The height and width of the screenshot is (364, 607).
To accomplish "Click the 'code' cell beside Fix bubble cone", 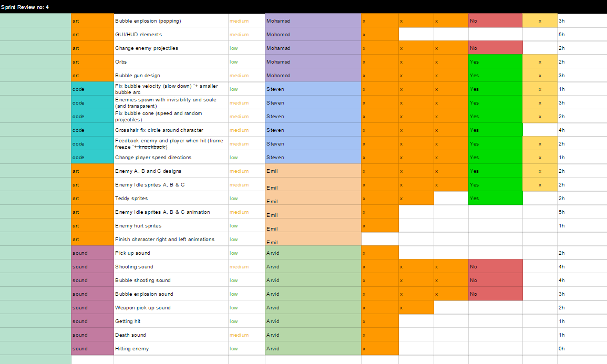I will click(x=92, y=117).
